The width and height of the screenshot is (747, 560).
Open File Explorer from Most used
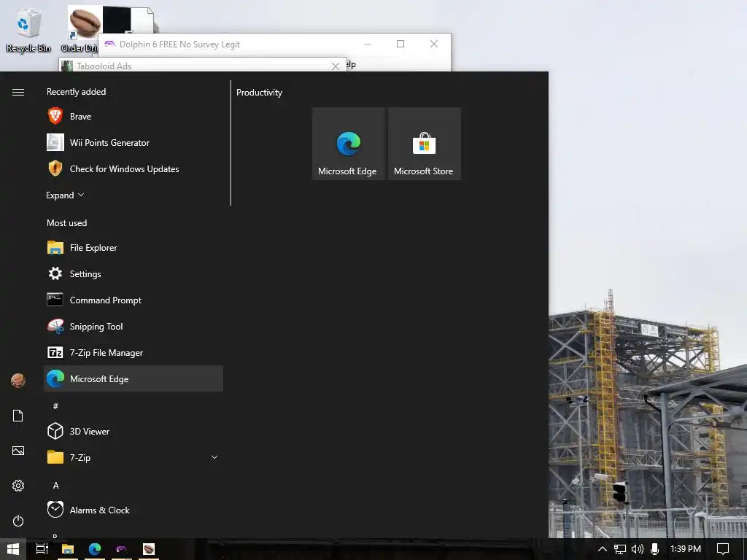click(x=133, y=248)
